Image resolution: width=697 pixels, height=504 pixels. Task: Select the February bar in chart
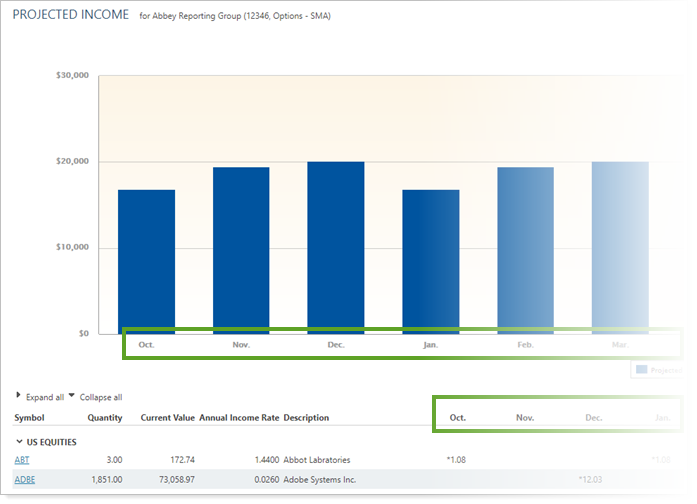click(x=526, y=250)
